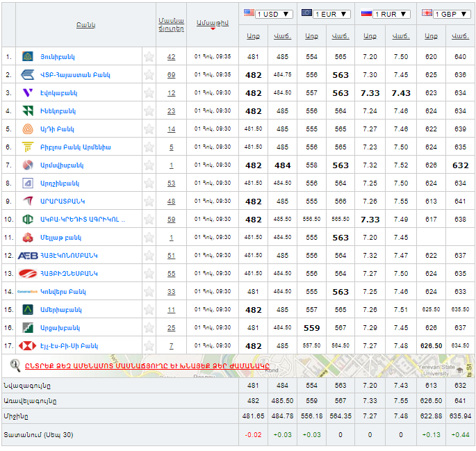The height and width of the screenshot is (451, 476).
Task: Sort by the Բանկ column header
Action: point(85,25)
